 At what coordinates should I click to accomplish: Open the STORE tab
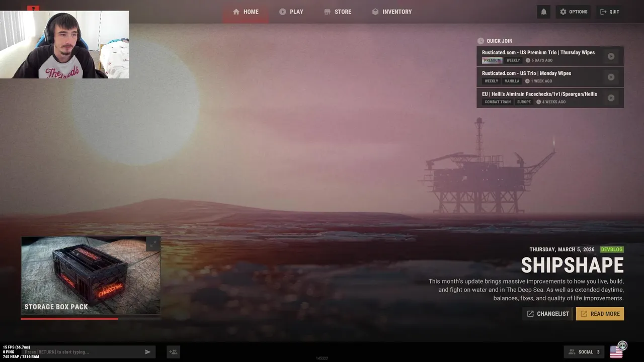(x=338, y=12)
